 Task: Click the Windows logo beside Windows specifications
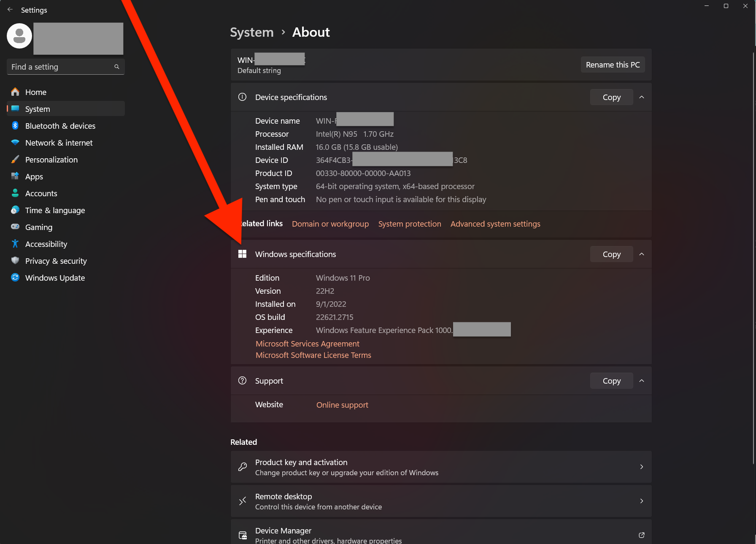(x=243, y=254)
